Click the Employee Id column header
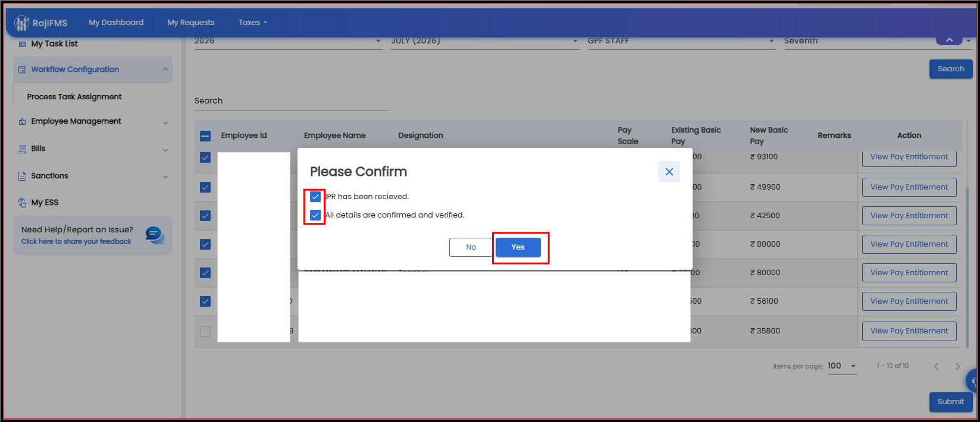Screen dimensions: 980x422 click(244, 136)
